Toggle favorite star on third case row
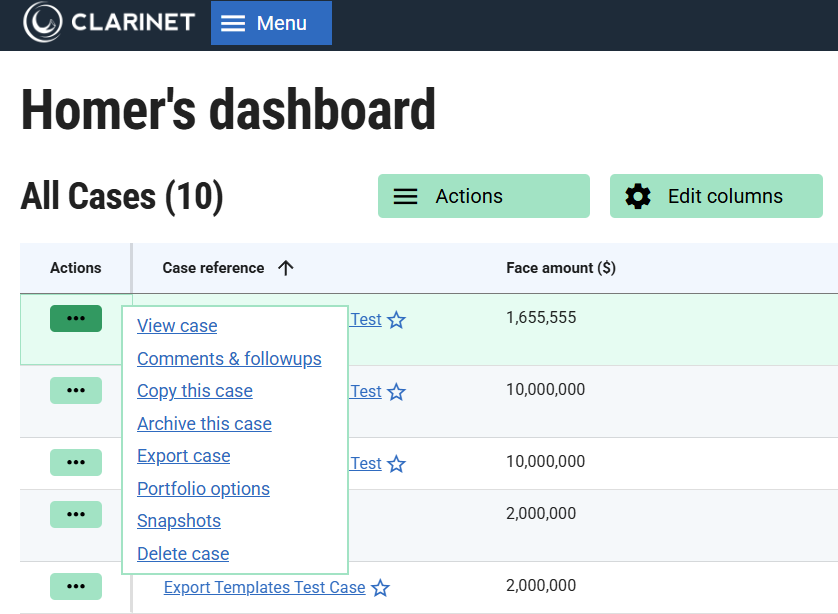This screenshot has height=614, width=838. [x=397, y=464]
